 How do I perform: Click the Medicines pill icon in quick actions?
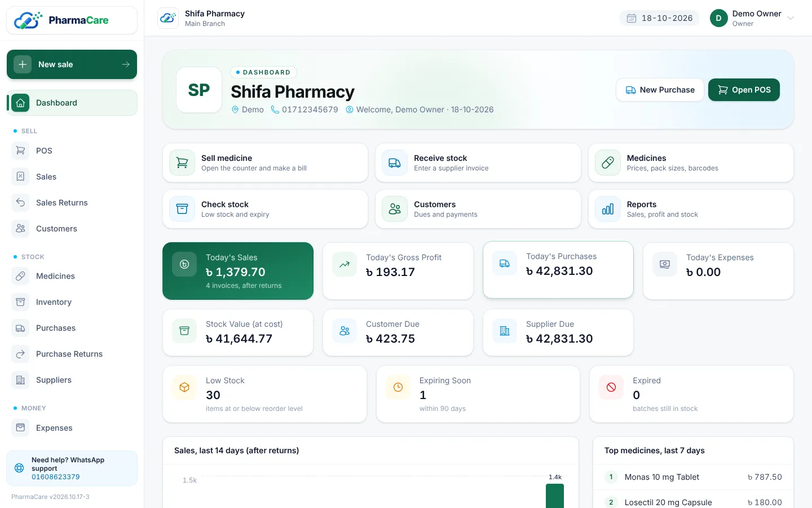[608, 163]
